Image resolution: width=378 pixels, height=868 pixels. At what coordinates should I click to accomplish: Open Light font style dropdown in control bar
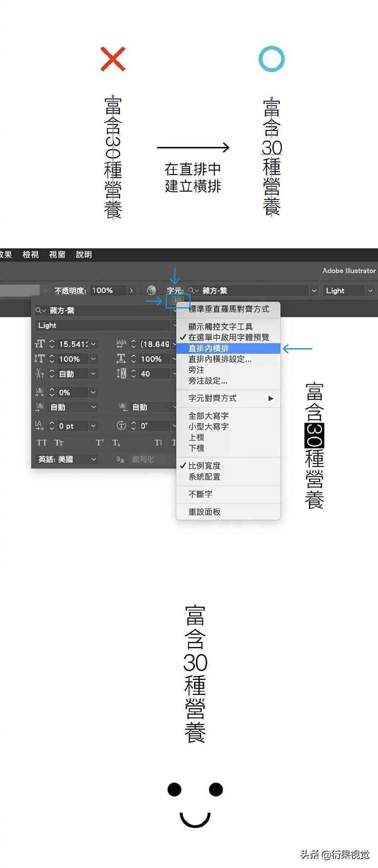370,290
